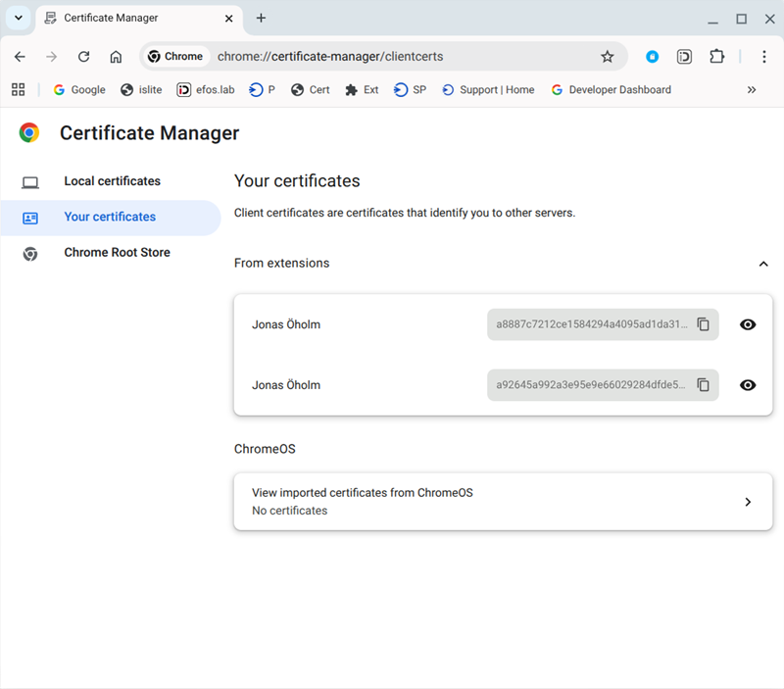Screen dimensions: 784x689
Task: Click the address bar URL field
Action: tap(392, 57)
